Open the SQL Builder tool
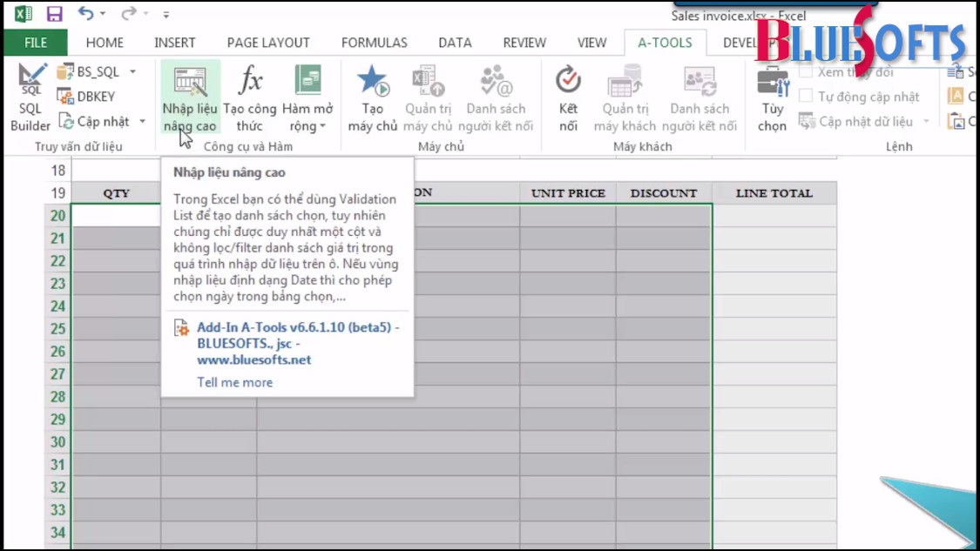 coord(30,97)
